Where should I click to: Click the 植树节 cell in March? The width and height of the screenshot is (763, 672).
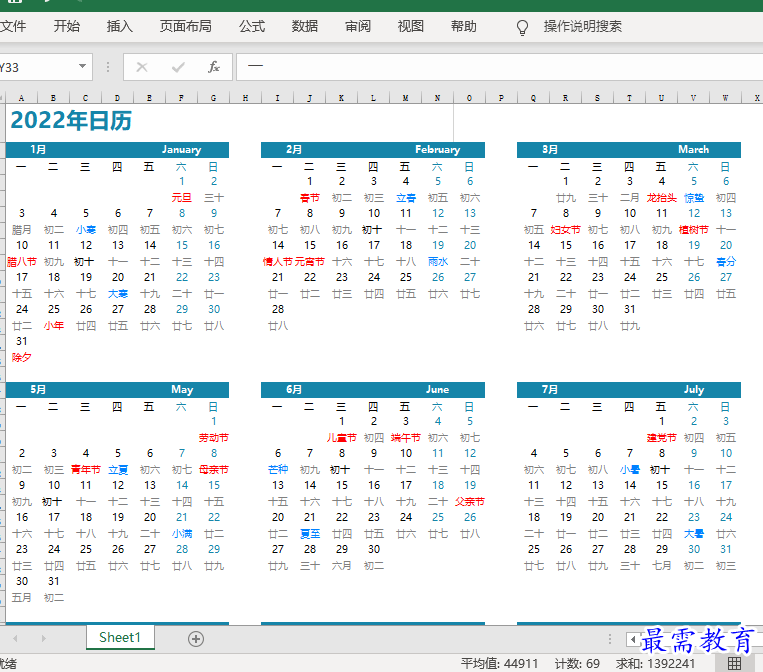[694, 230]
